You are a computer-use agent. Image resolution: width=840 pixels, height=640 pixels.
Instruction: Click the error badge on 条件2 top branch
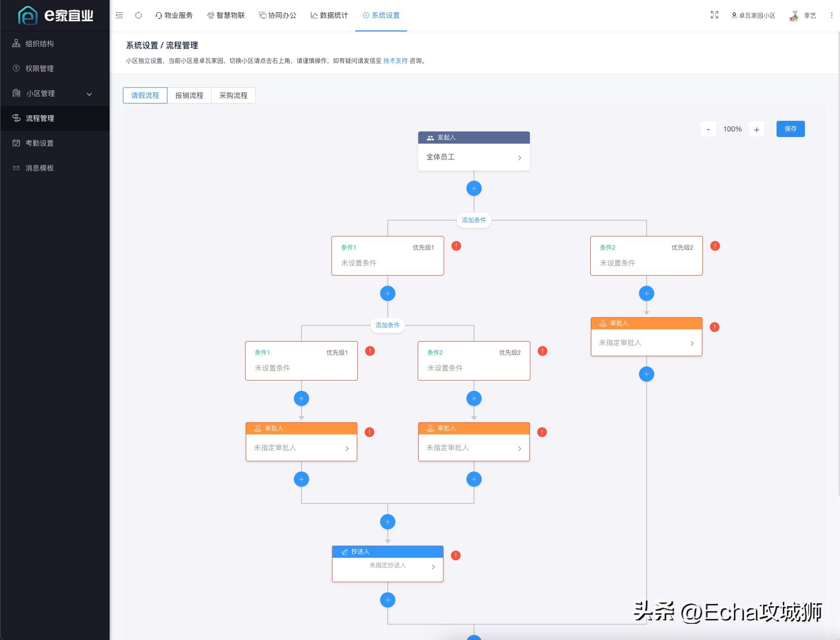pyautogui.click(x=715, y=246)
